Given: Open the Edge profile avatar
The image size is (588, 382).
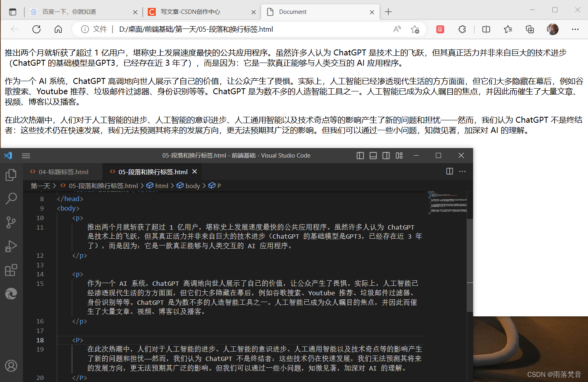Looking at the screenshot, I should 553,29.
